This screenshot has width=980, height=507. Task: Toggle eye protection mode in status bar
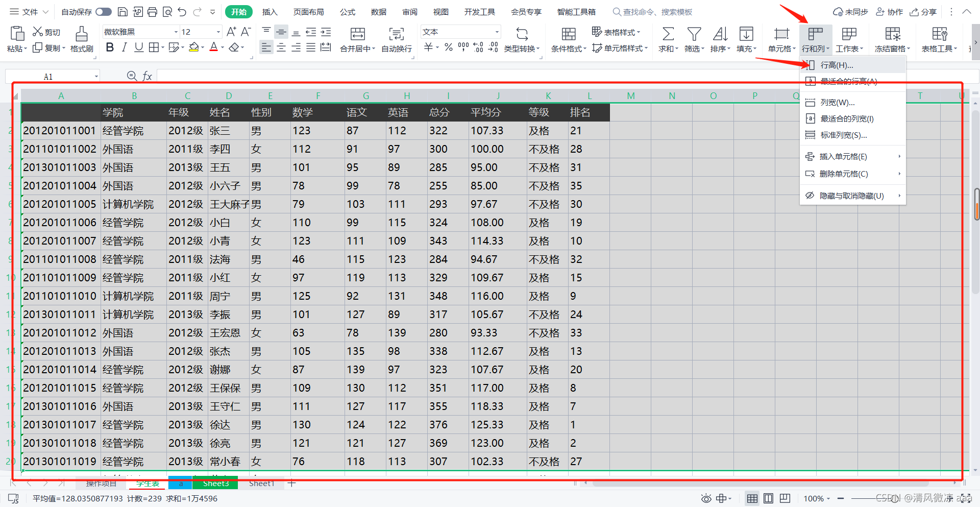(706, 498)
